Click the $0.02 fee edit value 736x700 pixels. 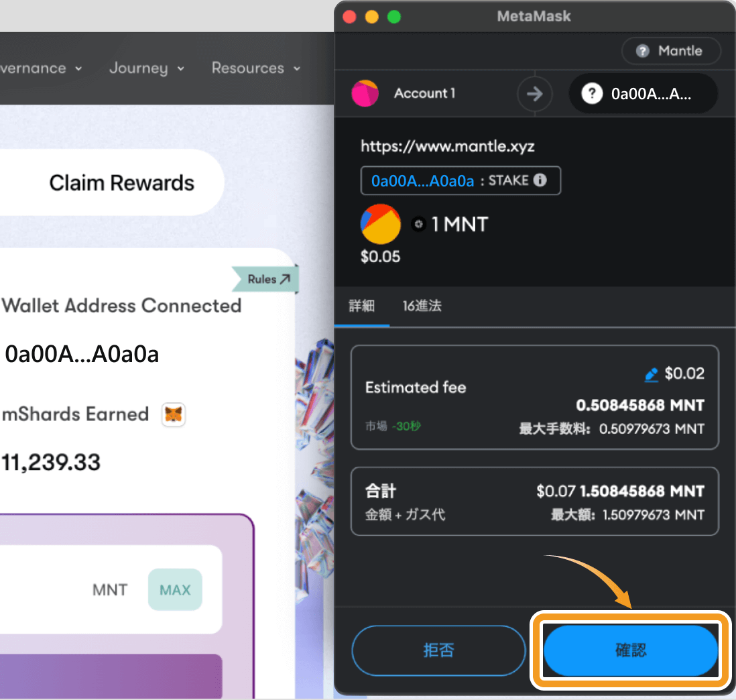click(x=684, y=373)
